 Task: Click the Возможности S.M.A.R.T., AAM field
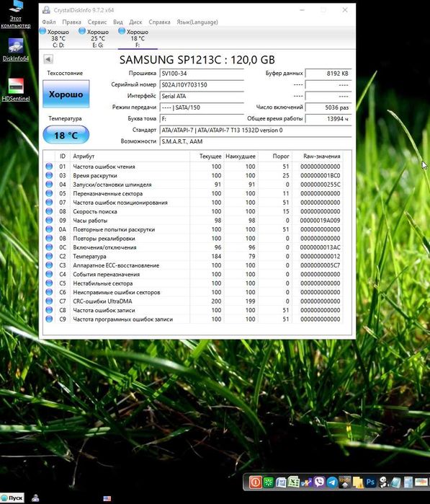(x=256, y=141)
